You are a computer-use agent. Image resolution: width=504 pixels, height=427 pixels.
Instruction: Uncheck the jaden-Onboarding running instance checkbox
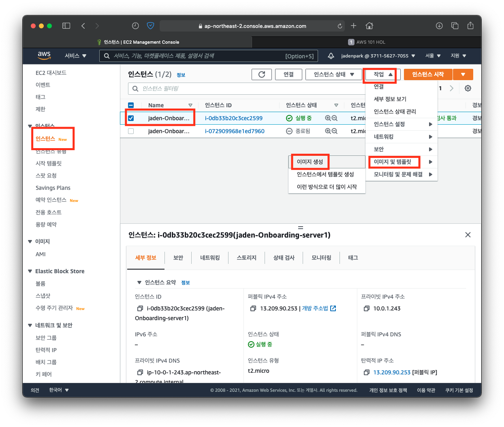[131, 118]
